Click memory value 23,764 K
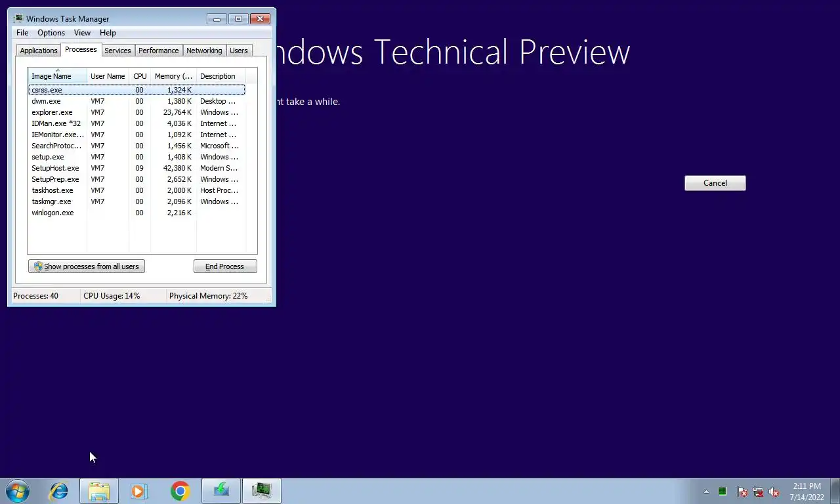Image resolution: width=840 pixels, height=504 pixels. click(177, 112)
